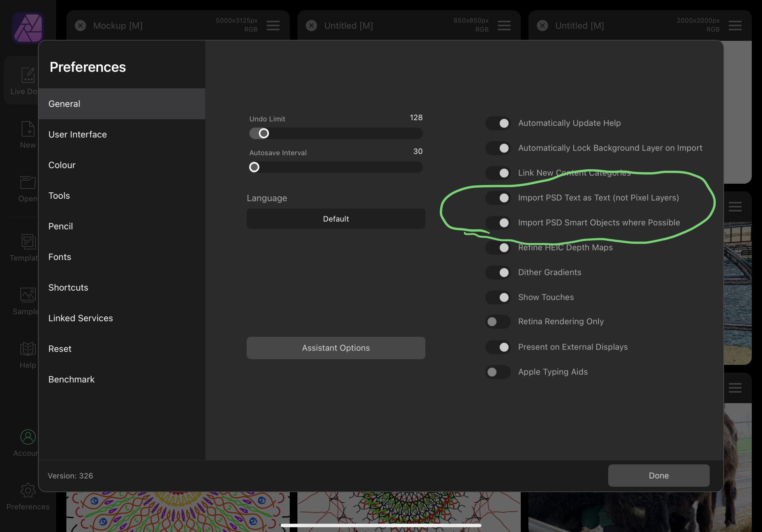This screenshot has height=532, width=762.
Task: Switch to Tools preferences
Action: point(122,196)
